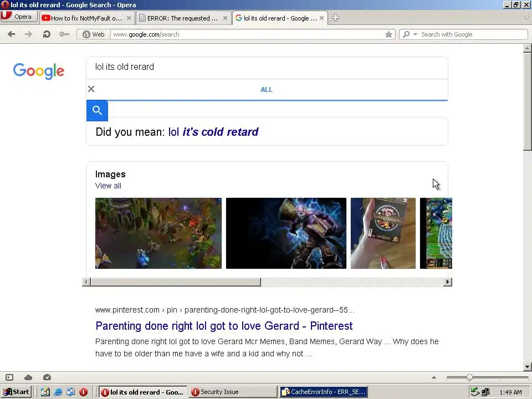Switch to the ERROR: The requested tab

[182, 18]
